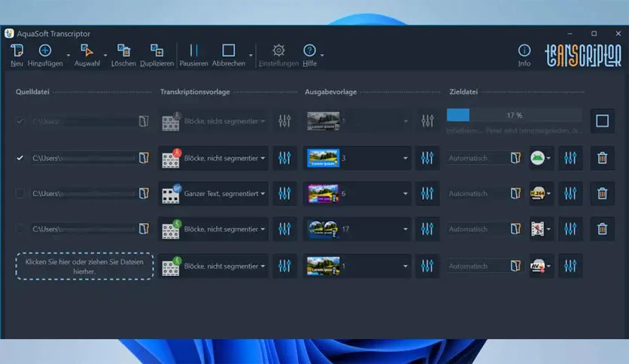Viewport: 629px width, 364px height.
Task: Stop the 17 % job with square button
Action: [602, 120]
